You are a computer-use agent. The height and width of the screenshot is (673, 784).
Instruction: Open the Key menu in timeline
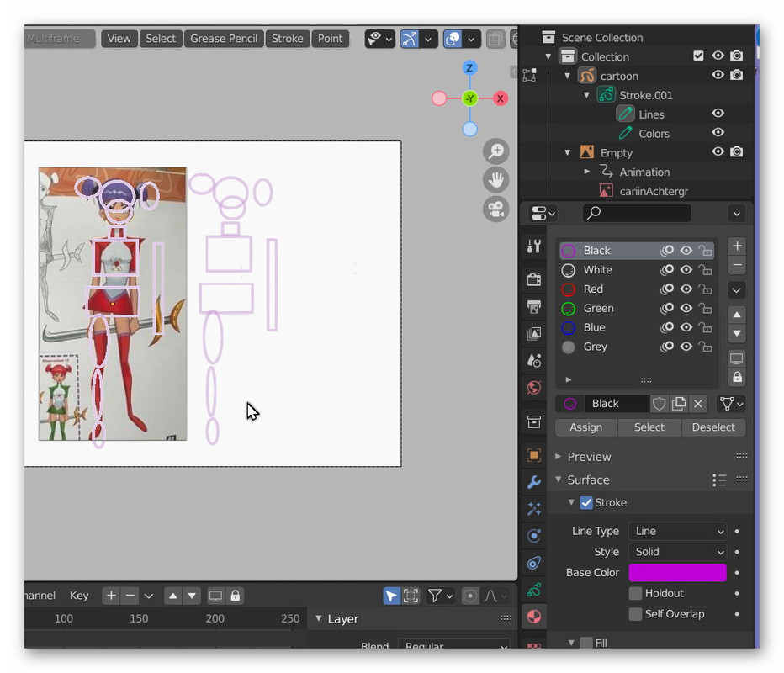click(79, 596)
